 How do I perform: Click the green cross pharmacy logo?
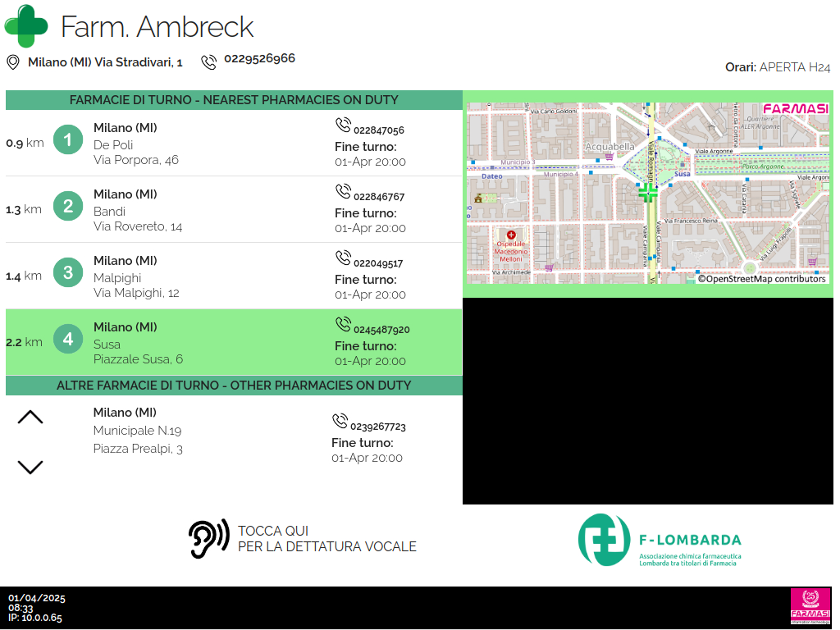(x=26, y=25)
